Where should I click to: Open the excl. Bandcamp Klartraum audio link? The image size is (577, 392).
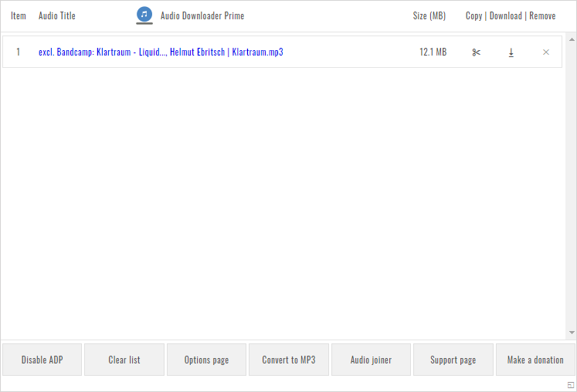coord(161,52)
